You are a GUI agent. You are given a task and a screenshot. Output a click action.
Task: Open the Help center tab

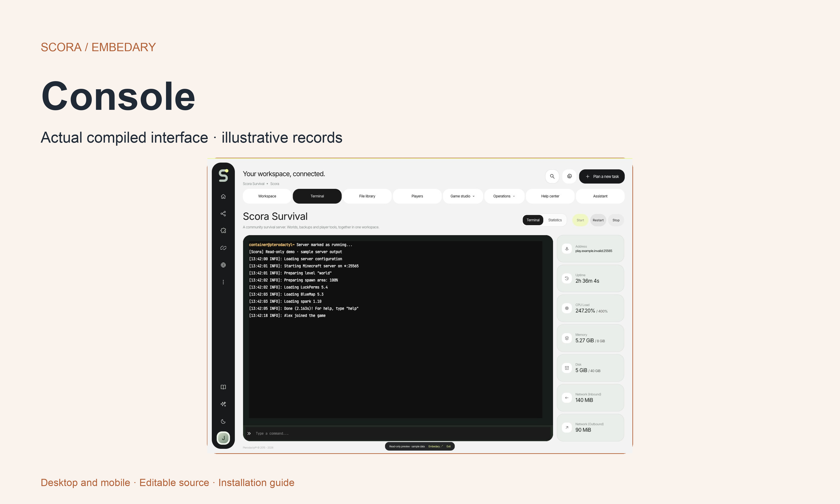(x=550, y=196)
